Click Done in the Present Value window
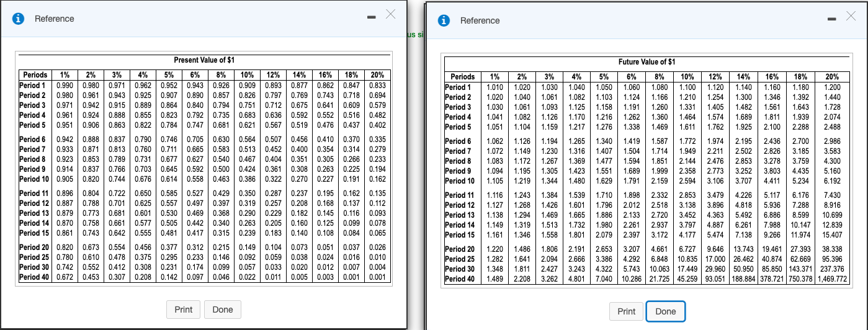868x330 pixels. tap(223, 310)
